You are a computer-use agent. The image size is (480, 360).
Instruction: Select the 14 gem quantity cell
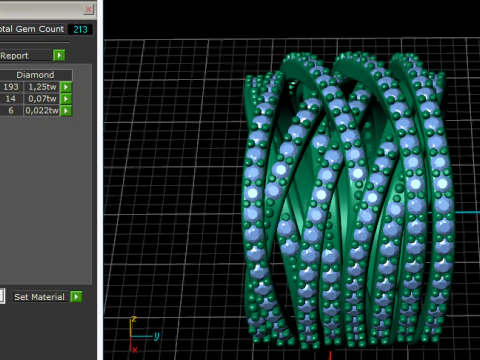coord(11,99)
